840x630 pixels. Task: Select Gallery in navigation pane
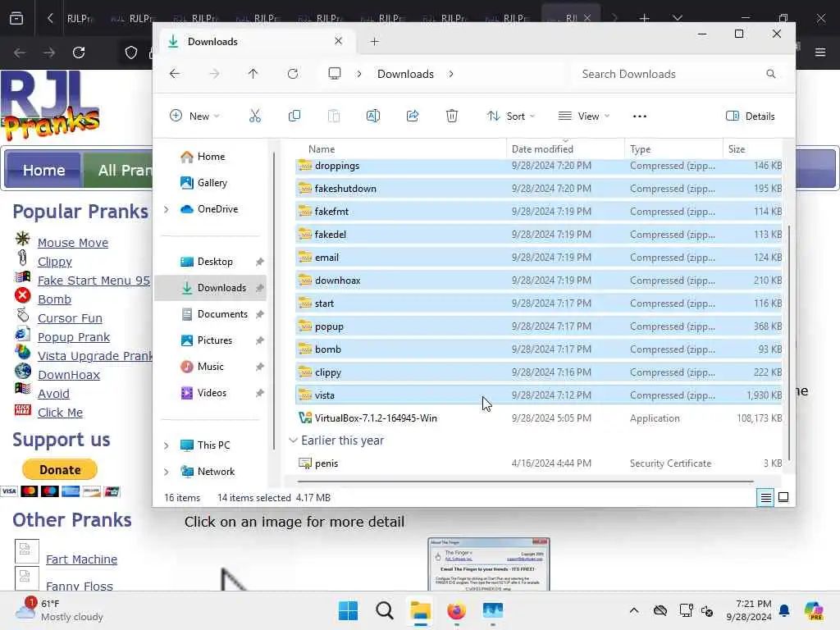point(212,183)
